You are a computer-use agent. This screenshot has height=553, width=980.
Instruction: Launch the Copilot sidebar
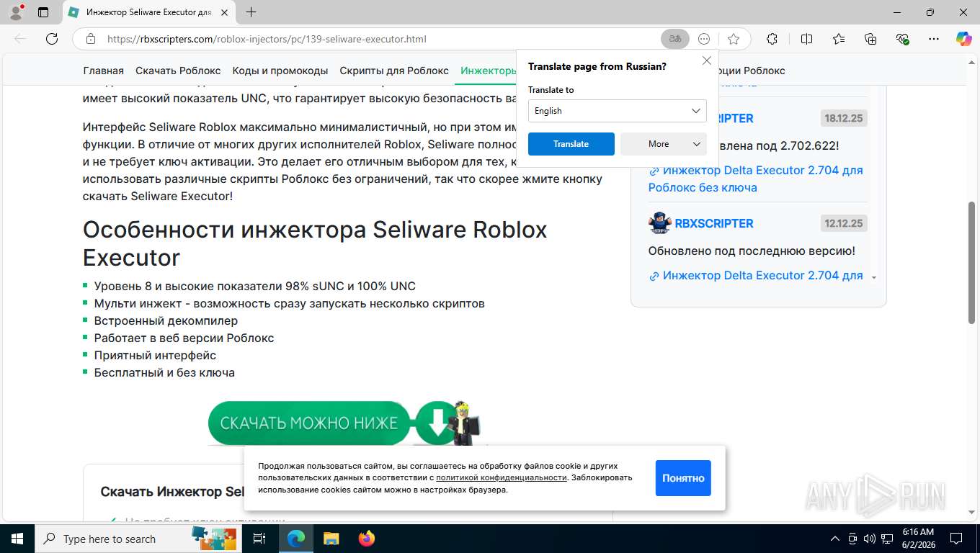pos(963,39)
